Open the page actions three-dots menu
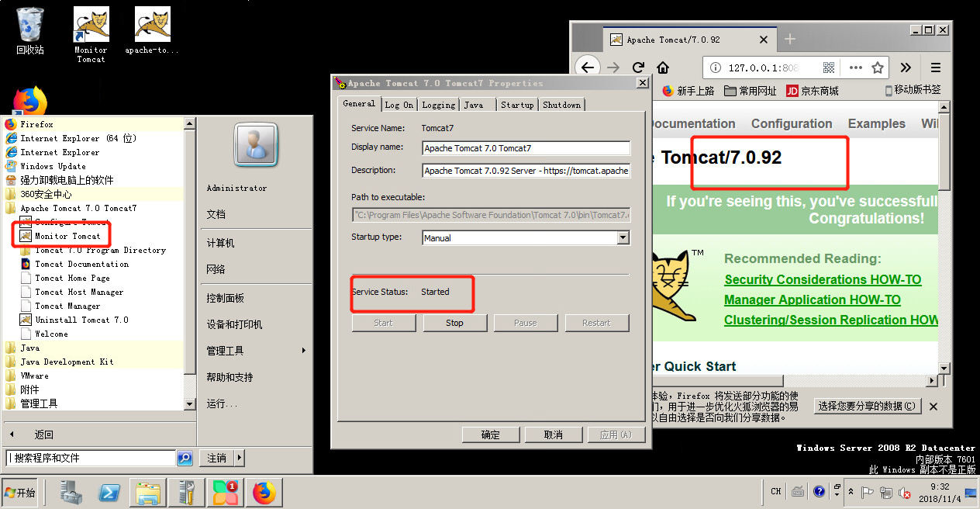 pos(855,68)
